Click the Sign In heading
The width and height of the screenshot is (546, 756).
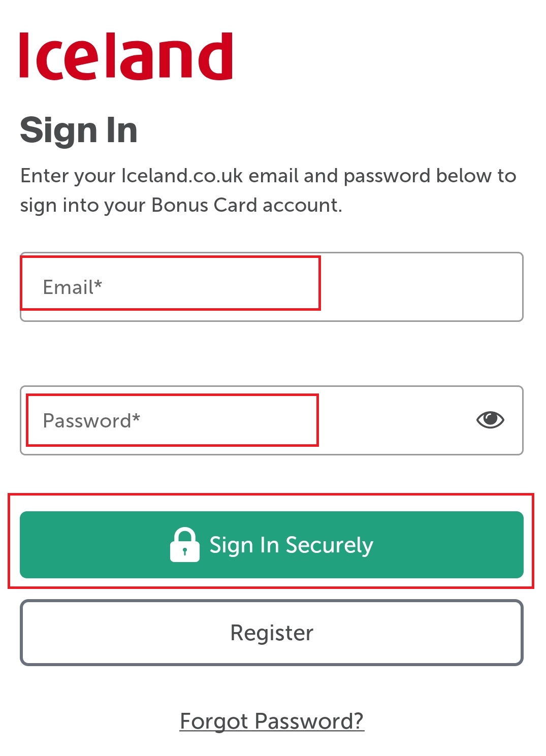79,130
